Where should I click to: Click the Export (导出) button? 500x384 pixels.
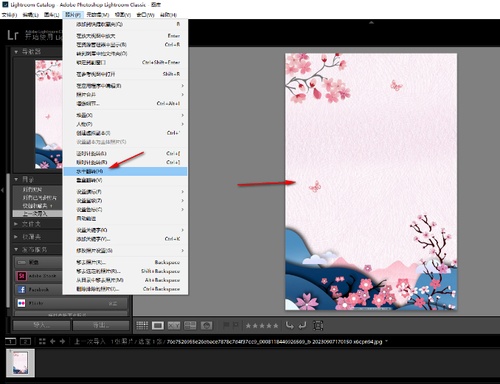click(101, 325)
